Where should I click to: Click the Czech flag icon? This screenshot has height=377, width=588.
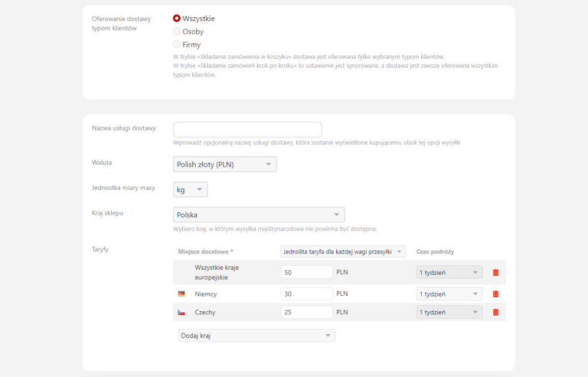[182, 312]
